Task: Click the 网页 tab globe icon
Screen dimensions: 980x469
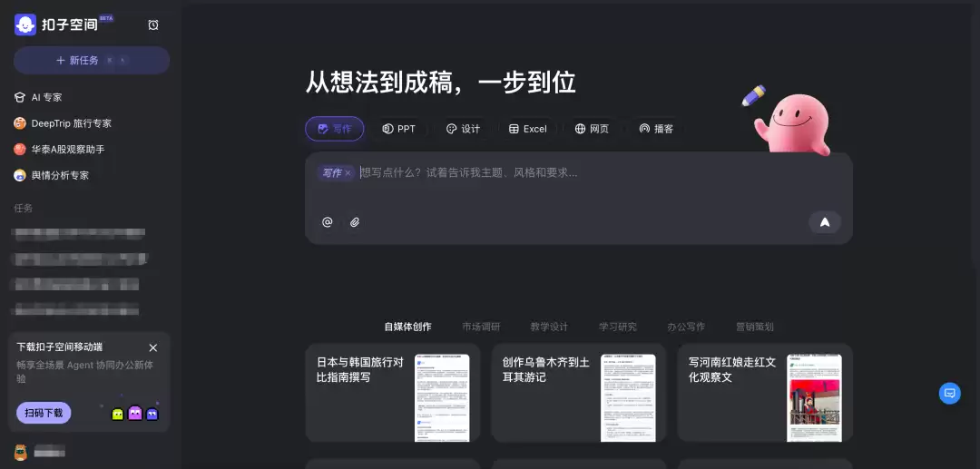Action: pyautogui.click(x=580, y=130)
